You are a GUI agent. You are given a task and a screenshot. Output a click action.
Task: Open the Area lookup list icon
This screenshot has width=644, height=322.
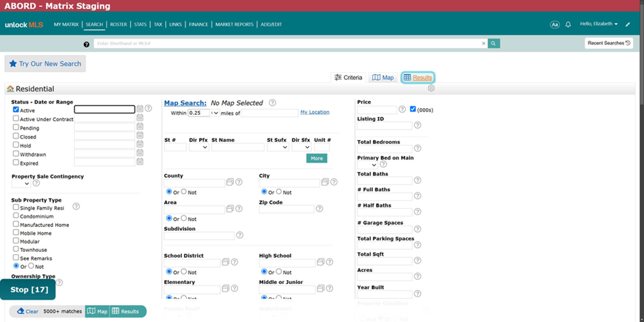pos(230,209)
